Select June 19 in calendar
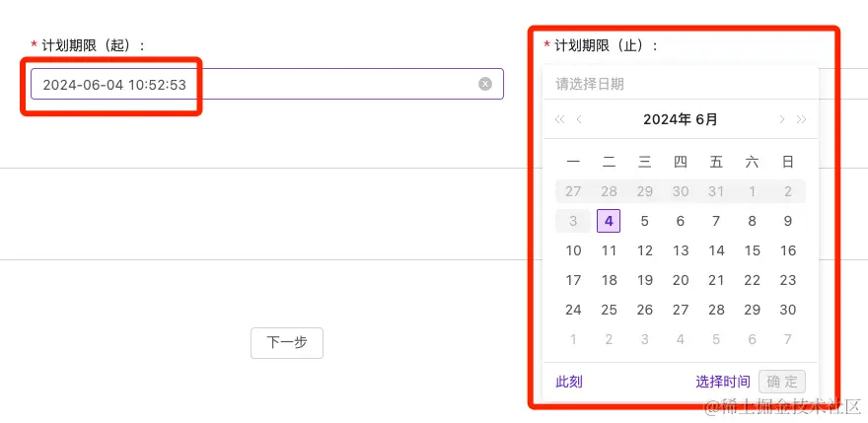Screen dimensions: 868x423 644,280
